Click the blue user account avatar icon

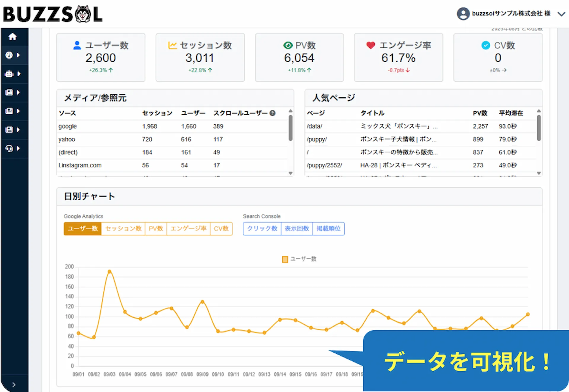point(463,14)
